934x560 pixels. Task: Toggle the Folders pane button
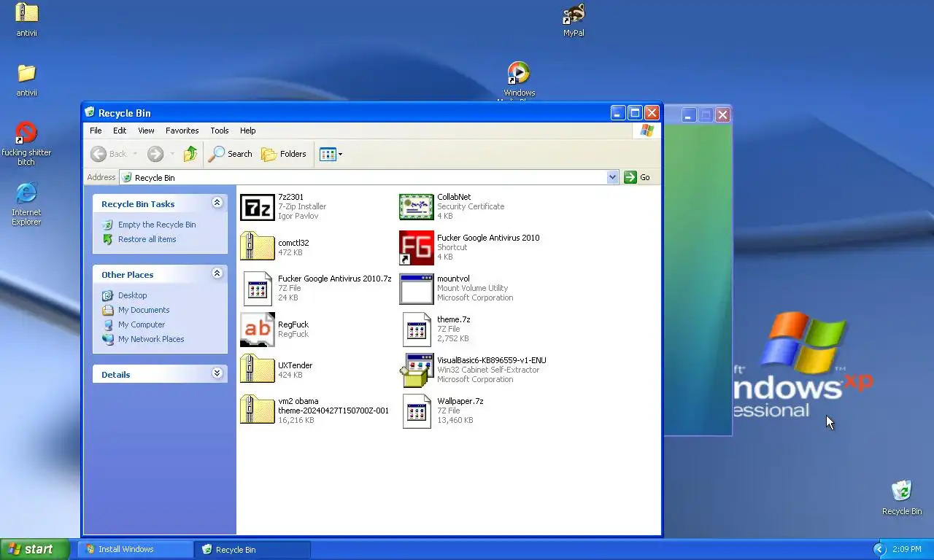(284, 154)
